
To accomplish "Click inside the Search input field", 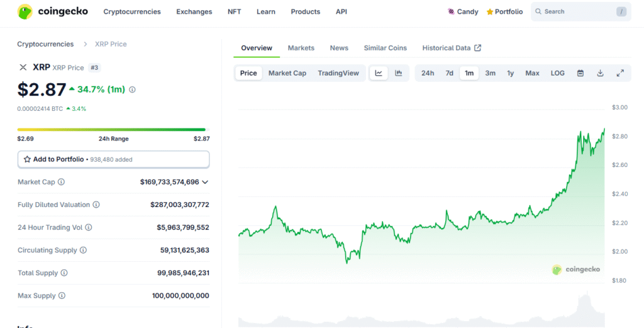I will (579, 11).
